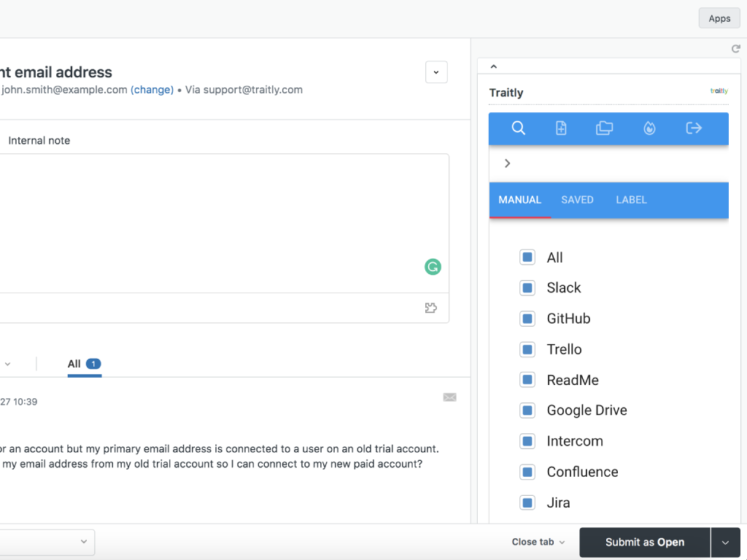Image resolution: width=747 pixels, height=560 pixels.
Task: Open the ticket options dropdown arrow
Action: point(436,72)
